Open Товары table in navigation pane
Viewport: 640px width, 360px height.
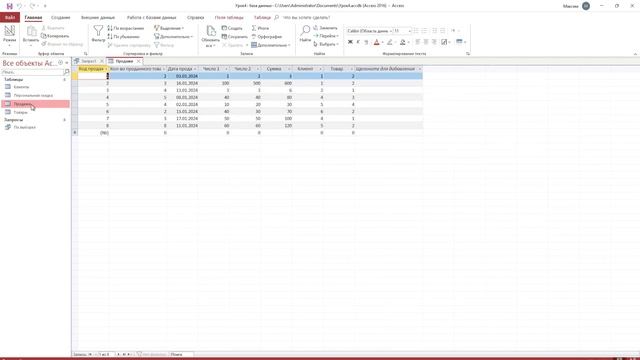(20, 112)
